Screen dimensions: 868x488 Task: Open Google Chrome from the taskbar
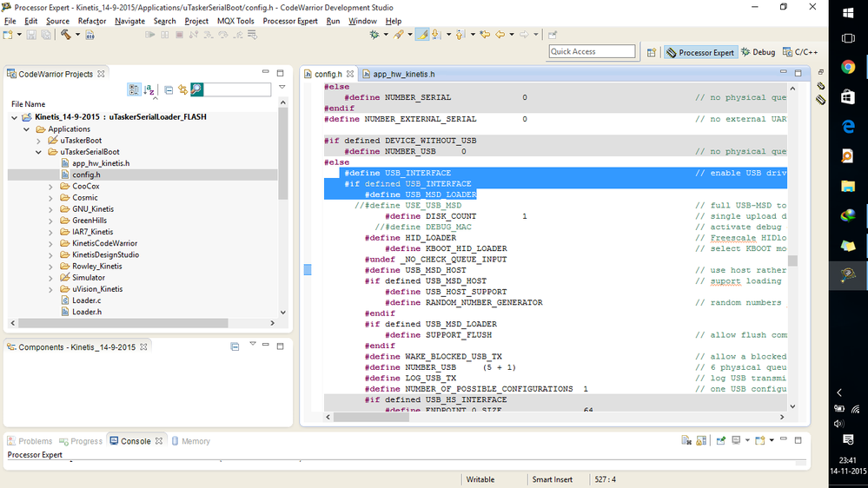pos(848,67)
